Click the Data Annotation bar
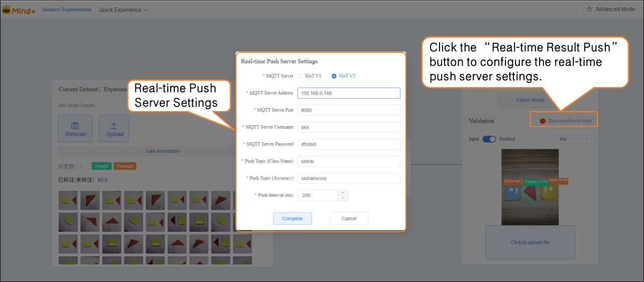644x282 pixels. [x=162, y=151]
